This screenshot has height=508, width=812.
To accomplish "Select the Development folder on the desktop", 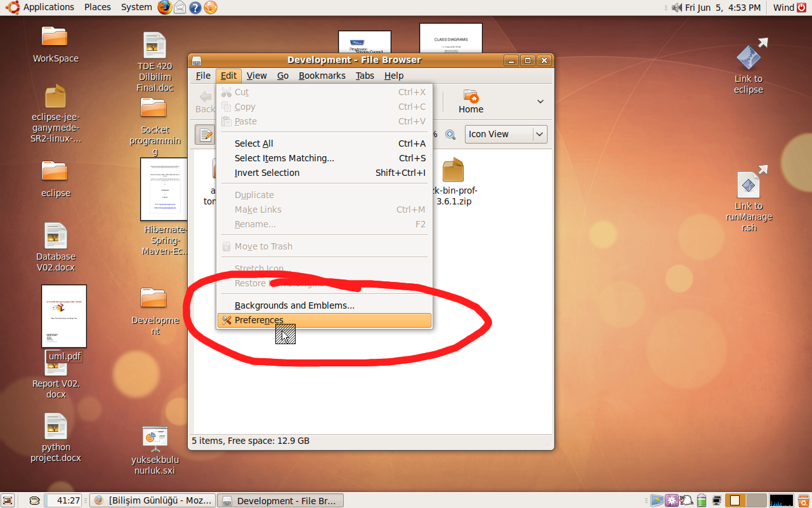I will coord(154,298).
